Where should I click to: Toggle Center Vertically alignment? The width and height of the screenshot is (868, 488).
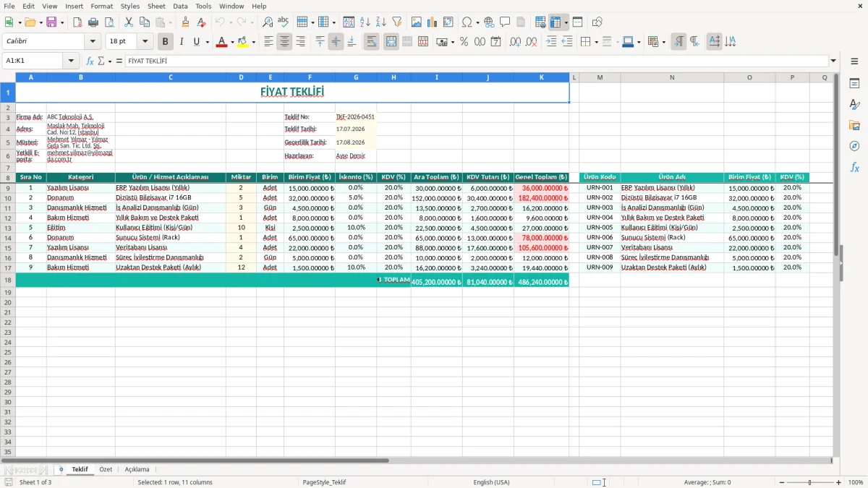coord(336,42)
